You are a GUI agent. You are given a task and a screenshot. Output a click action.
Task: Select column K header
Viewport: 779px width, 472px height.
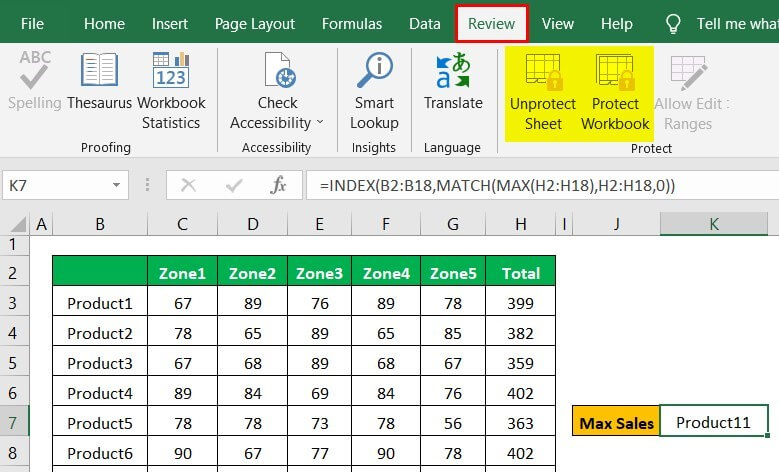click(714, 224)
